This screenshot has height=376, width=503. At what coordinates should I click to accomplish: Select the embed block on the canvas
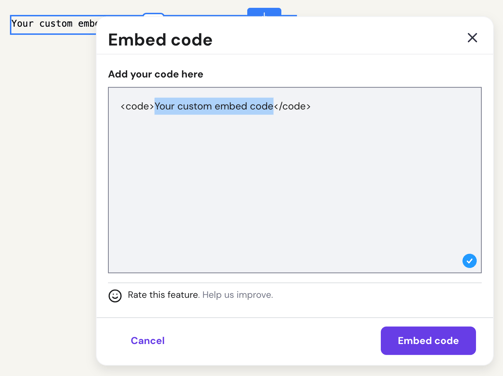(x=53, y=25)
